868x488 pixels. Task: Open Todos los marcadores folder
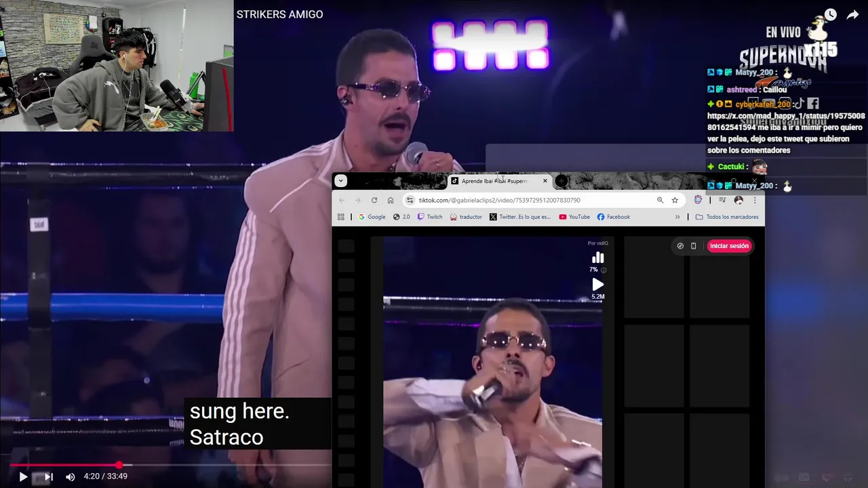727,217
